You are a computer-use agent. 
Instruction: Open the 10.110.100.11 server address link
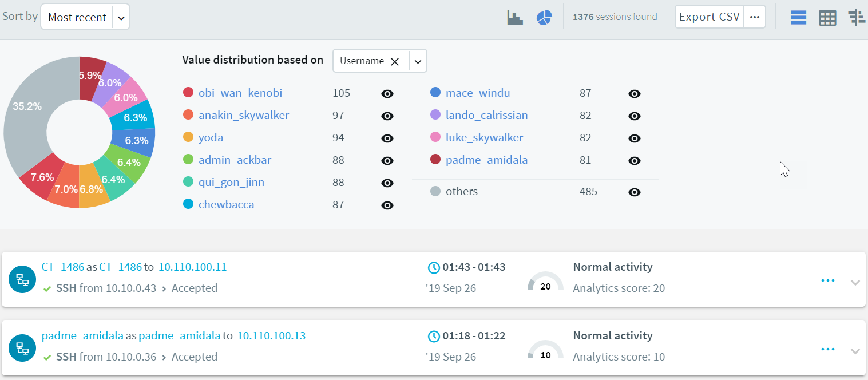click(x=193, y=267)
